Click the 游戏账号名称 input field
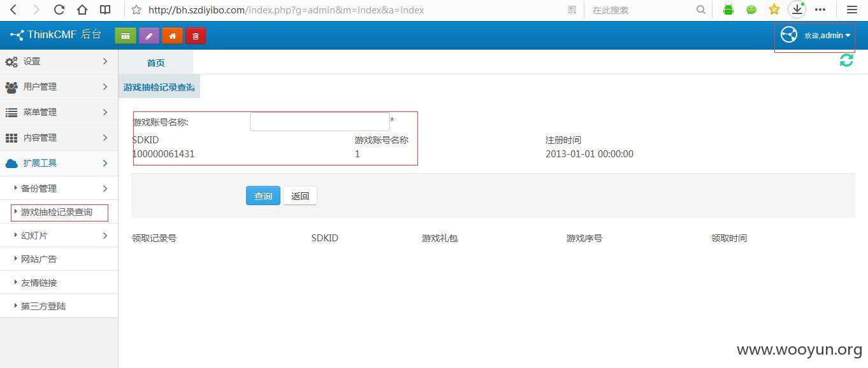The width and height of the screenshot is (868, 368). [x=320, y=122]
